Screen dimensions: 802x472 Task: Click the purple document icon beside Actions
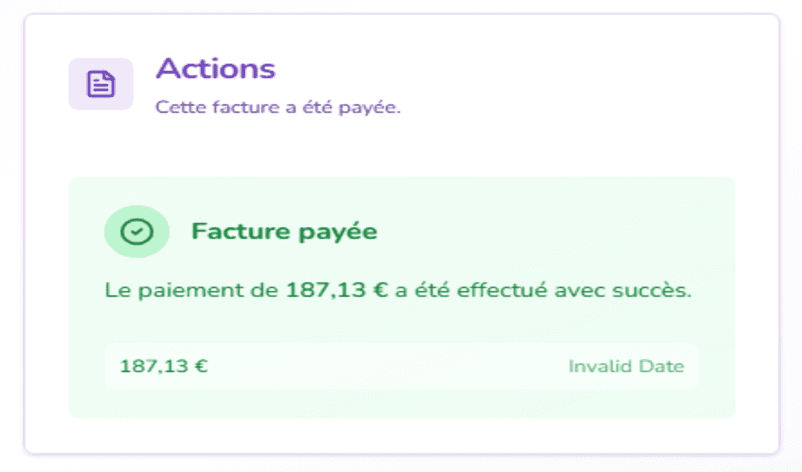tap(100, 84)
